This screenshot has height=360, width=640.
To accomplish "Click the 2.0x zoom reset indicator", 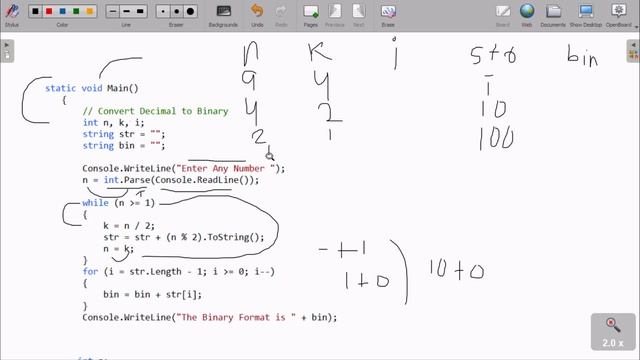I will 613,332.
